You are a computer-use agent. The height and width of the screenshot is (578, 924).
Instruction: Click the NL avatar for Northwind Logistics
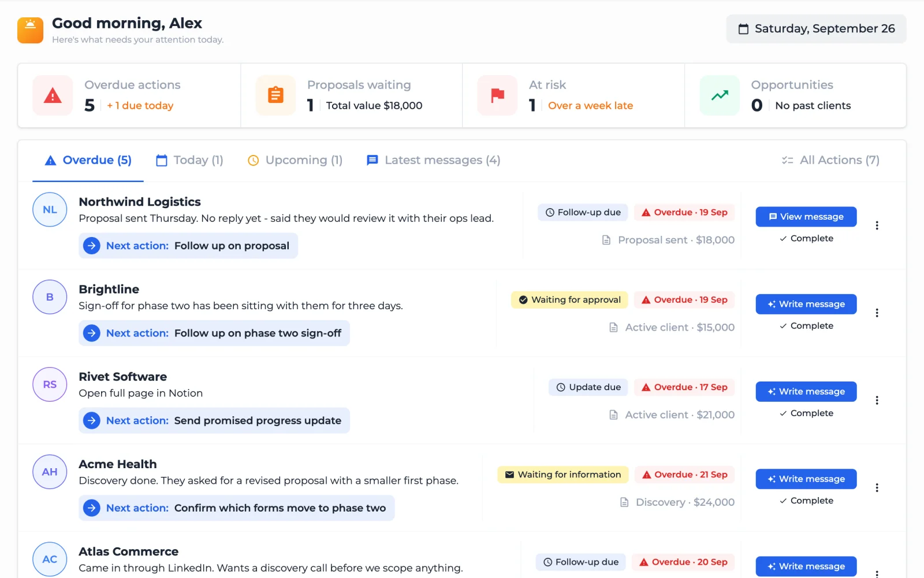coord(50,210)
